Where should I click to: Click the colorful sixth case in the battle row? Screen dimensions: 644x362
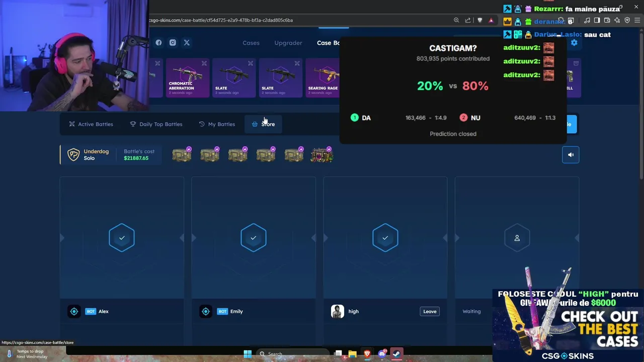[322, 155]
